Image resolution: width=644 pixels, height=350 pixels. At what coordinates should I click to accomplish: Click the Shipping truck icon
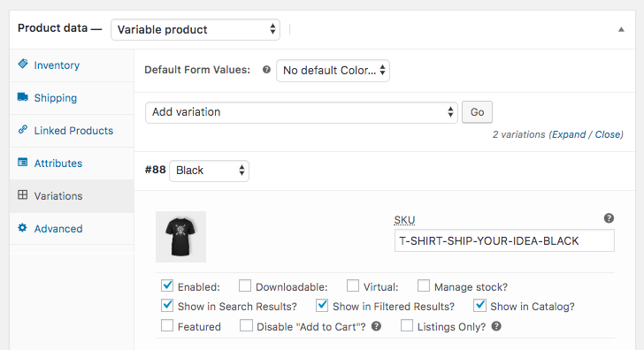point(23,97)
